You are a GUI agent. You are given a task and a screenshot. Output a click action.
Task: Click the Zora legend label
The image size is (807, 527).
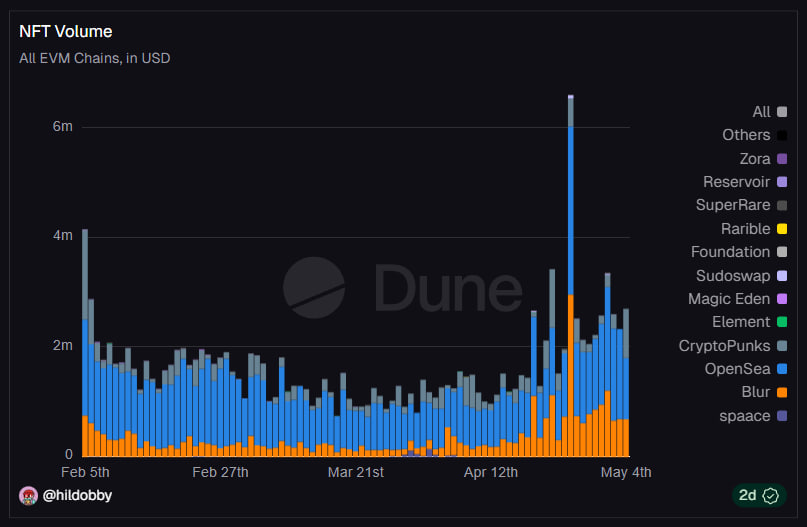point(755,159)
